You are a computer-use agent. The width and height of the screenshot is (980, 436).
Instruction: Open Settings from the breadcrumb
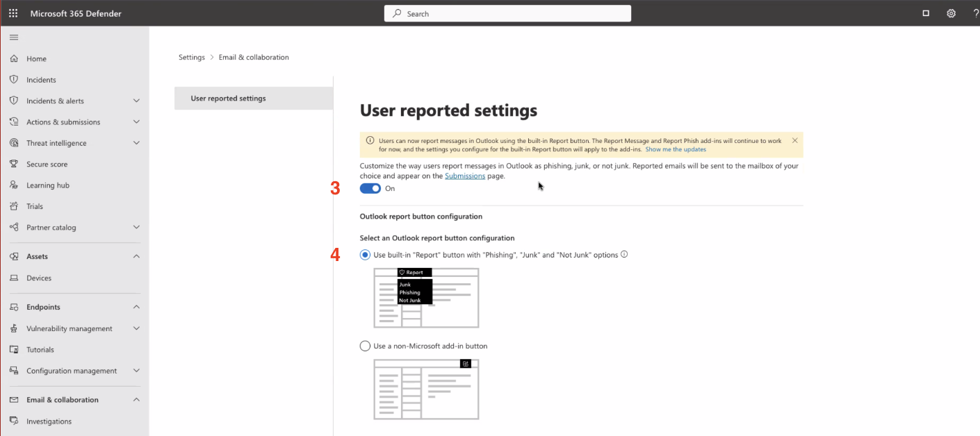coord(191,57)
